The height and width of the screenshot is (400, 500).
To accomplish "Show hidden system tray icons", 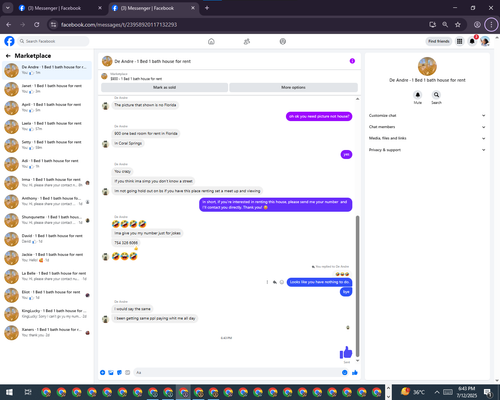I will pos(437,392).
